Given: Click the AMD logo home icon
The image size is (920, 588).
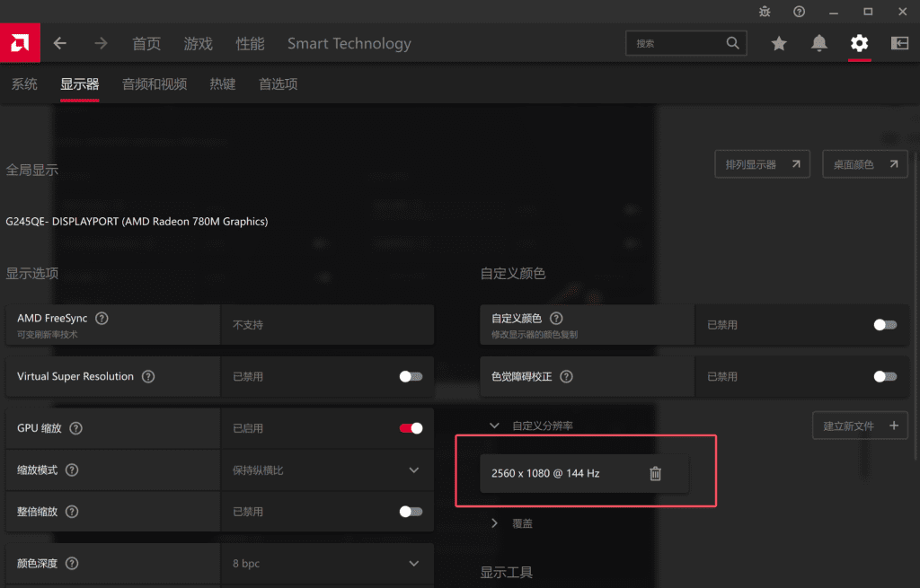Looking at the screenshot, I should pyautogui.click(x=20, y=43).
